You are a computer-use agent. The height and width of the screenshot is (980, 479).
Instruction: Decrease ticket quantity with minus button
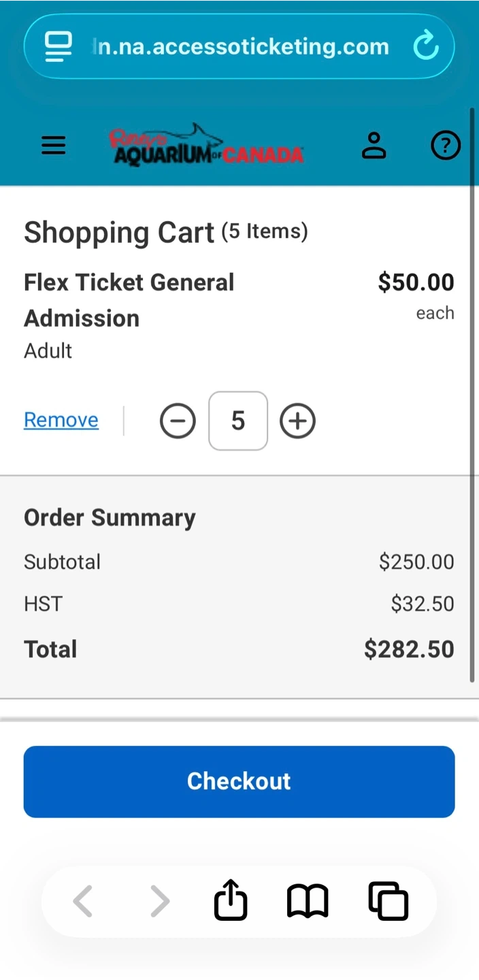[178, 421]
